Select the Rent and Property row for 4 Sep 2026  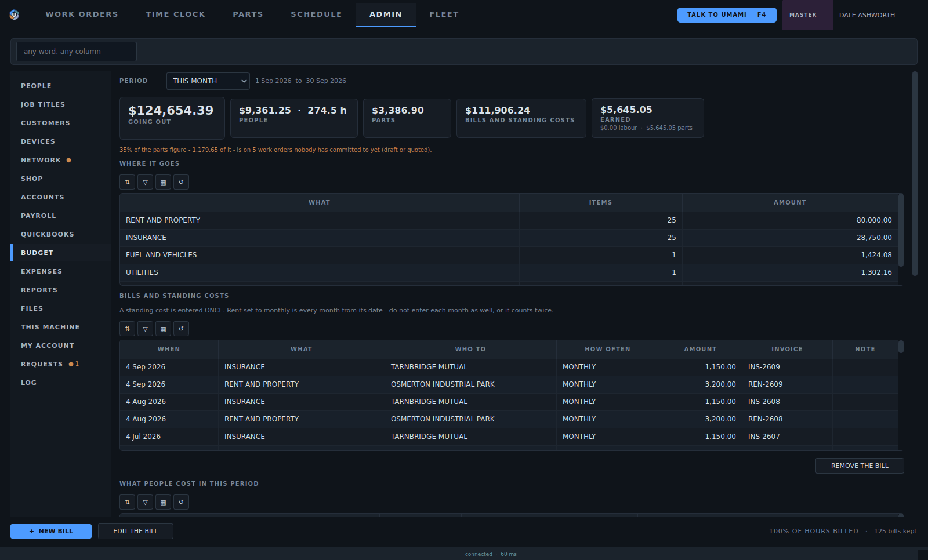pos(509,384)
